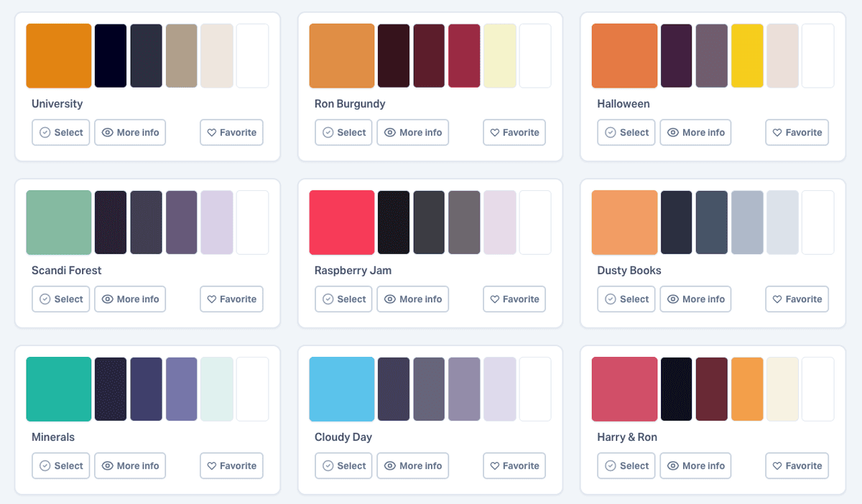Click the checkmark icon on Dusty Books card
Viewport: 862px width, 504px height.
pos(611,299)
